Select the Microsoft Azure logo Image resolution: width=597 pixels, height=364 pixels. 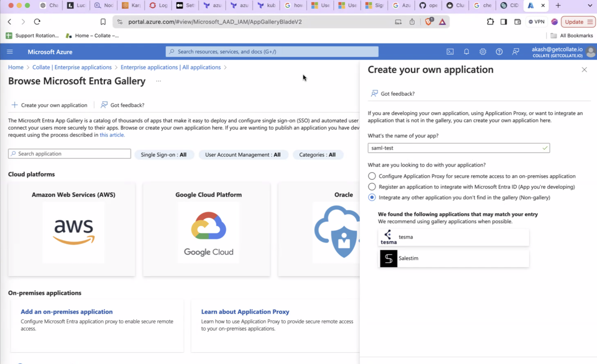click(50, 52)
